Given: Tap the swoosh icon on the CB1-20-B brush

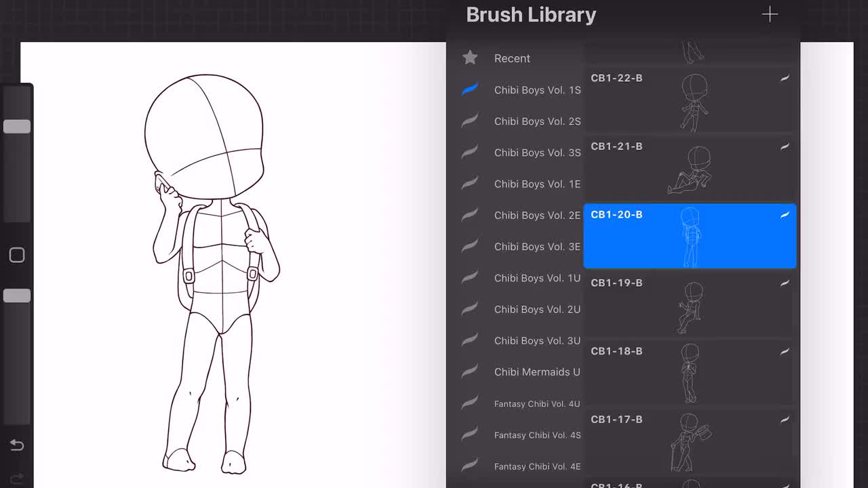Looking at the screenshot, I should 785,214.
